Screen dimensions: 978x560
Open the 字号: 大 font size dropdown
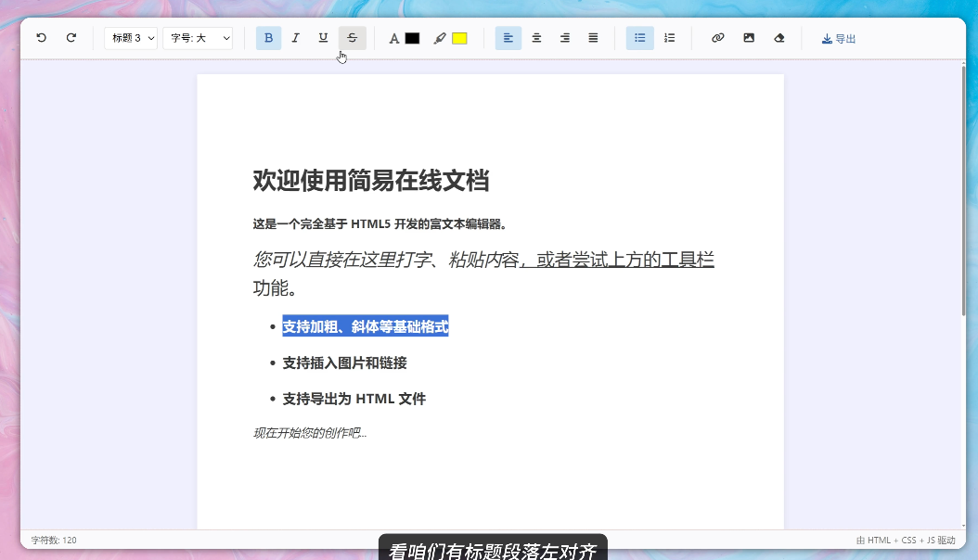[x=198, y=38]
